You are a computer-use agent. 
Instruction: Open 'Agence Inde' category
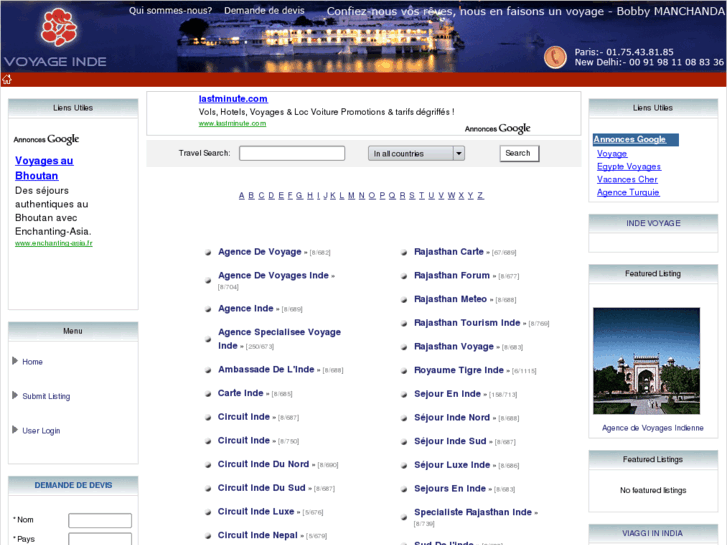[246, 308]
